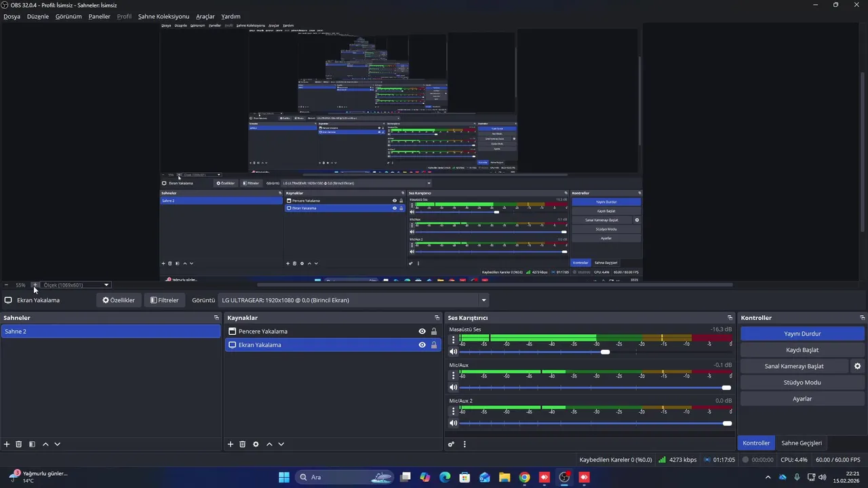Screen dimensions: 868x488
Task: Open the Görünüm menu
Action: 68,16
